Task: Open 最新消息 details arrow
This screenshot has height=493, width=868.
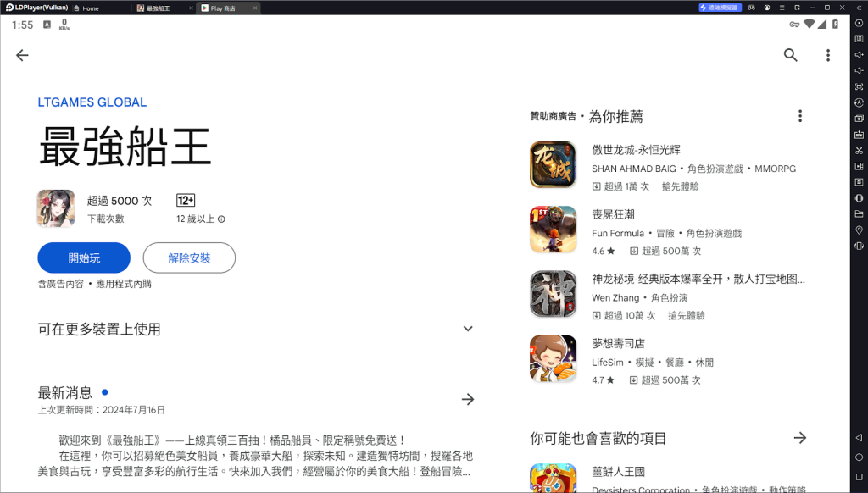Action: coord(468,399)
